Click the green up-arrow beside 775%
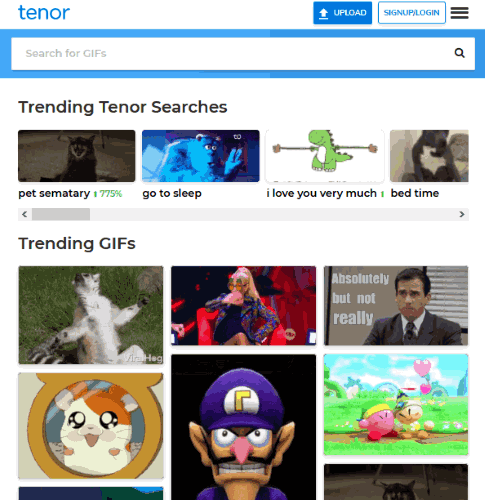Image resolution: width=485 pixels, height=500 pixels. pos(95,194)
